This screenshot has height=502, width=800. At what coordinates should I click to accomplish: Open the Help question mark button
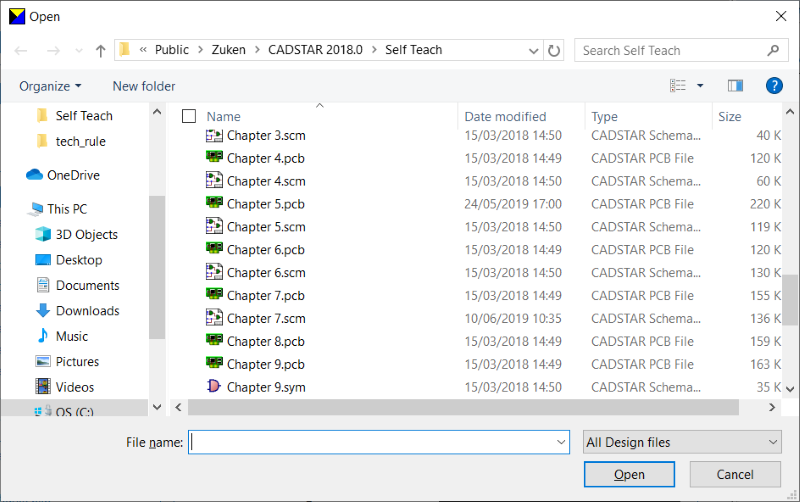point(774,86)
